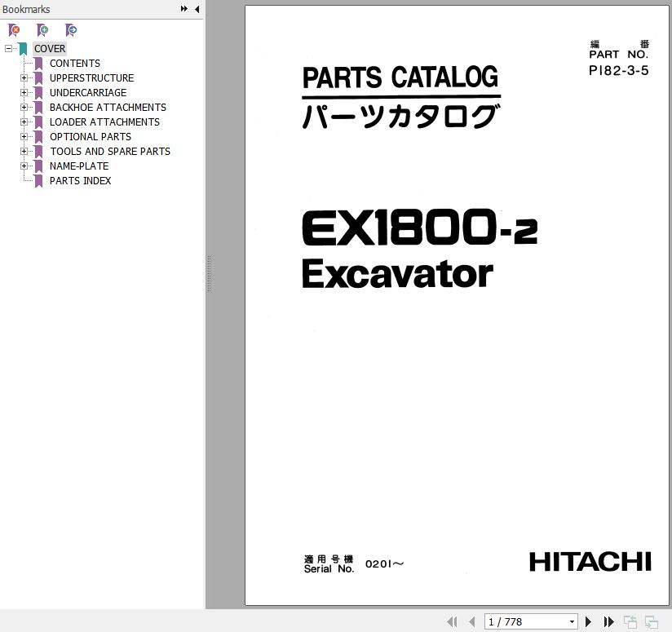Click the purple NAME-PLATE bookmark icon
The image size is (672, 632).
(x=38, y=166)
